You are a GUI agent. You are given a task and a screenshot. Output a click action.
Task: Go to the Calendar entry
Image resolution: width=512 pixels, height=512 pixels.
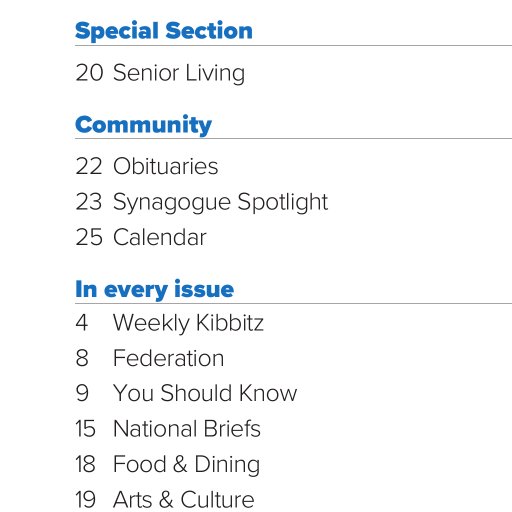160,237
